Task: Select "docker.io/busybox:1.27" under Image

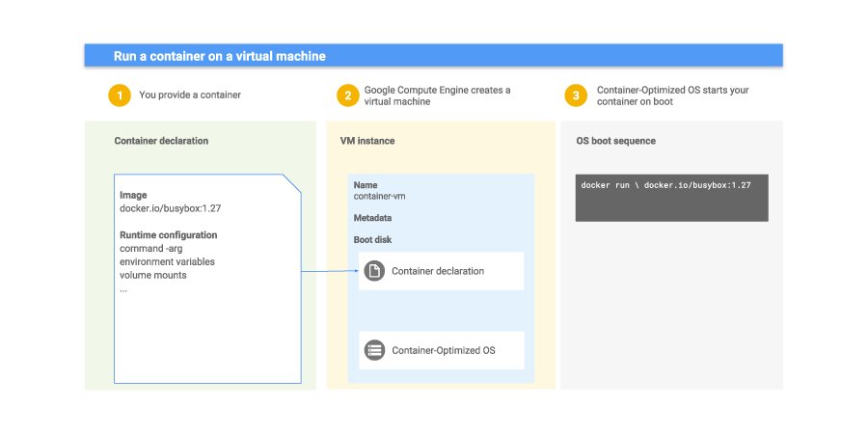Action: tap(171, 208)
